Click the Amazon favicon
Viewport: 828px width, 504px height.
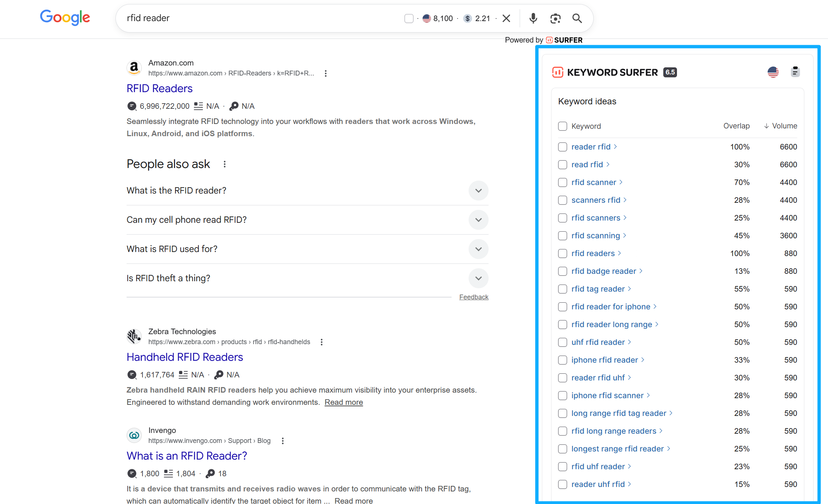pos(134,68)
